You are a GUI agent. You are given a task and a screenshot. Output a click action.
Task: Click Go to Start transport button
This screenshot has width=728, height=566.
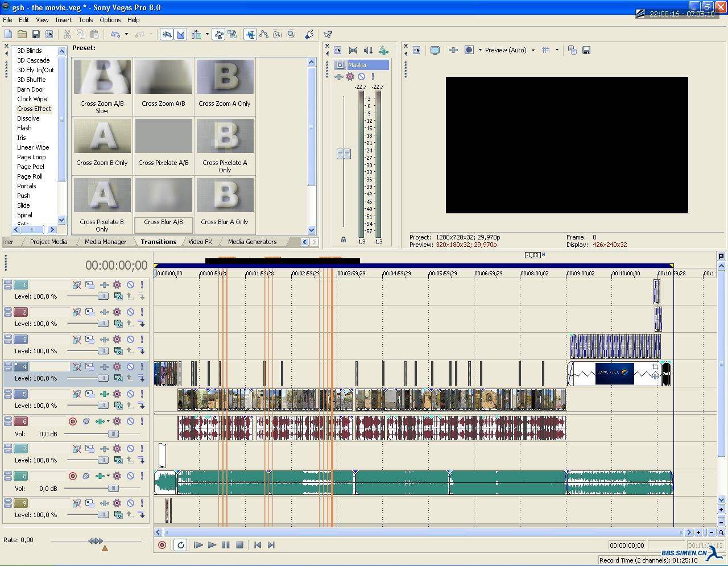tap(258, 545)
